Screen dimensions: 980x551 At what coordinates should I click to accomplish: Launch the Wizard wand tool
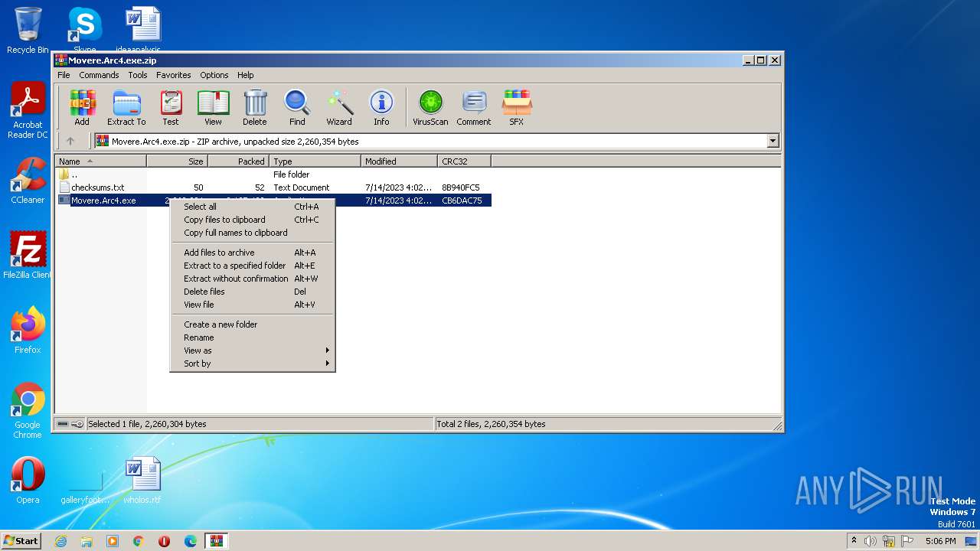click(x=339, y=107)
